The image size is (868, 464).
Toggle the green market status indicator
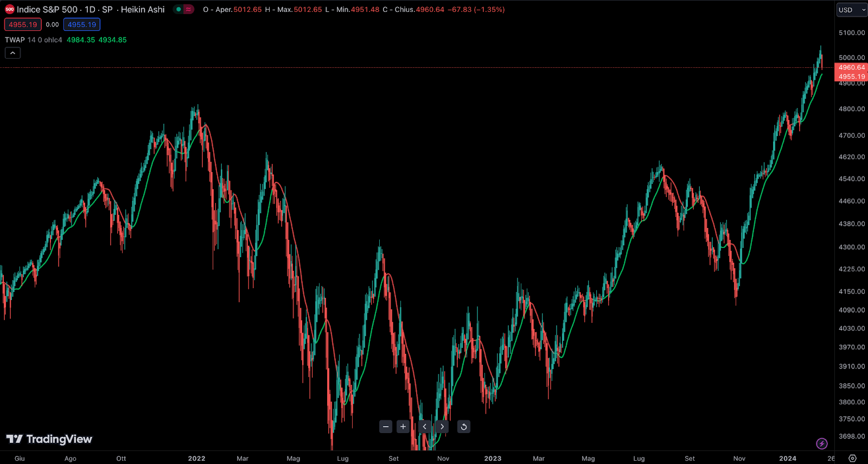(x=178, y=9)
